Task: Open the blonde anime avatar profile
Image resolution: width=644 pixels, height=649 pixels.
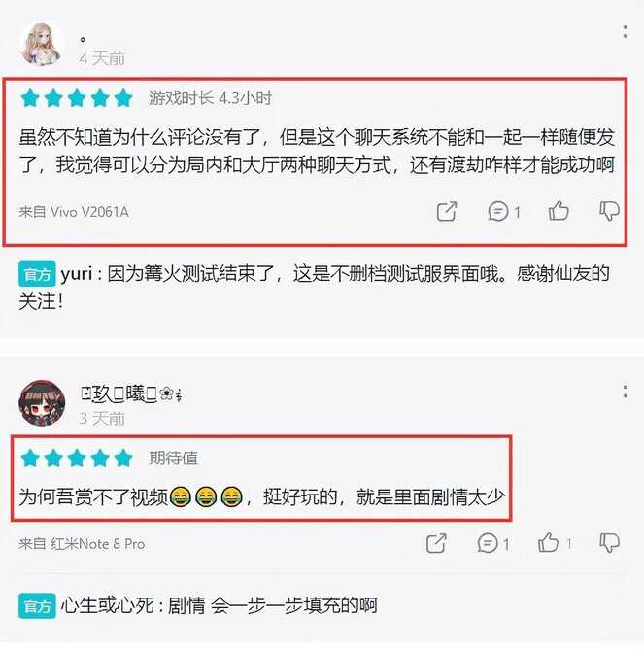Action: [42, 45]
